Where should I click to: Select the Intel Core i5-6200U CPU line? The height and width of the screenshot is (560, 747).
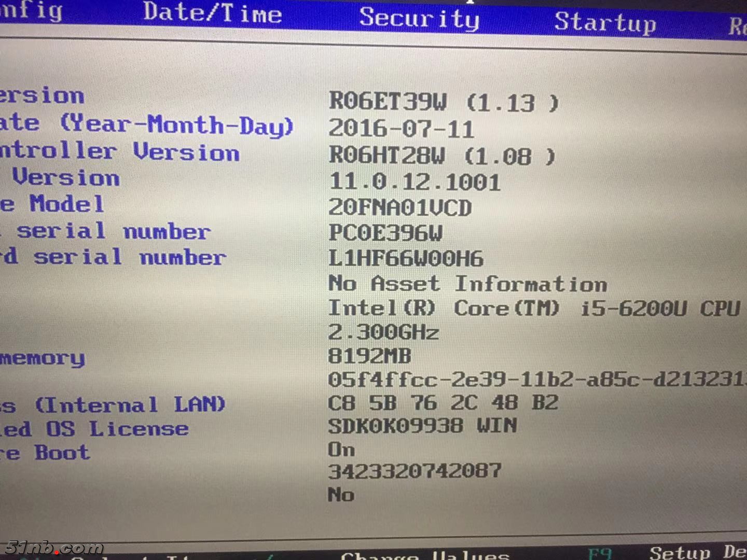click(x=534, y=309)
